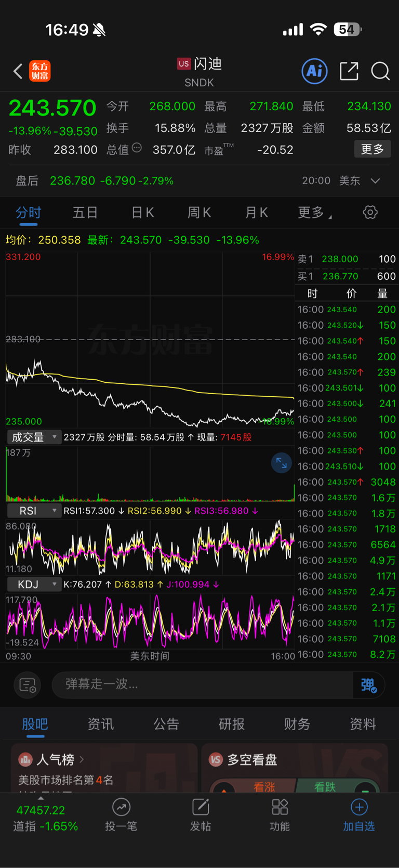The height and width of the screenshot is (868, 399).
Task: Open the 成交量 indicator dropdown
Action: (34, 437)
